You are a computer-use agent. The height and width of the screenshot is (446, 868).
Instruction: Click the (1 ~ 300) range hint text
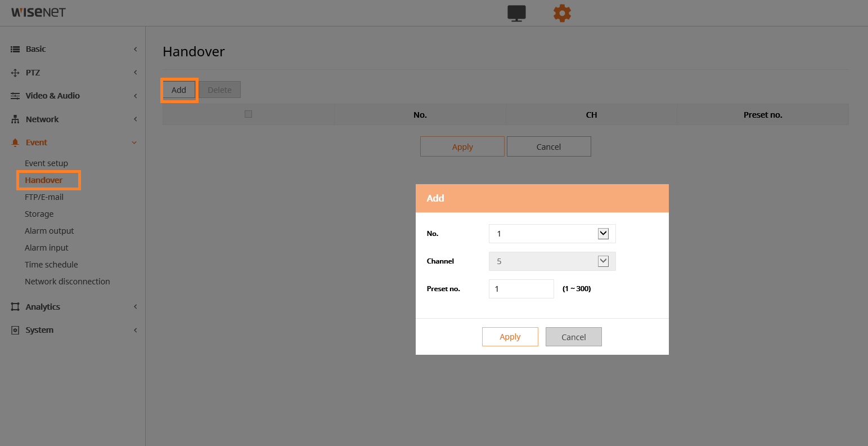(577, 289)
